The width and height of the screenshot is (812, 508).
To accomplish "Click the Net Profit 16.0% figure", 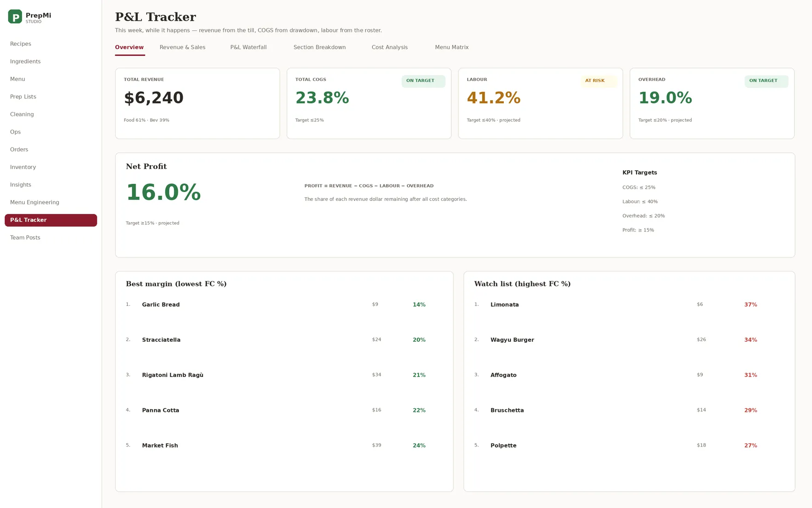I will point(163,193).
